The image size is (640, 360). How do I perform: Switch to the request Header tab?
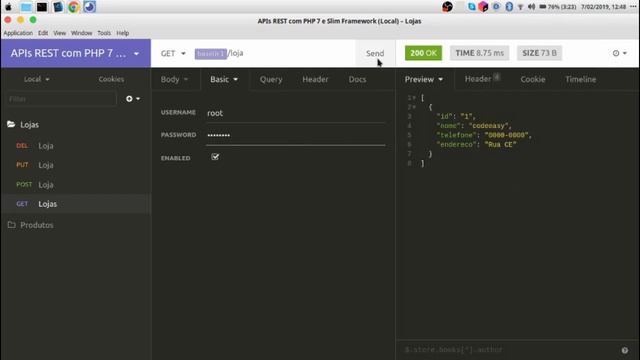click(x=315, y=79)
